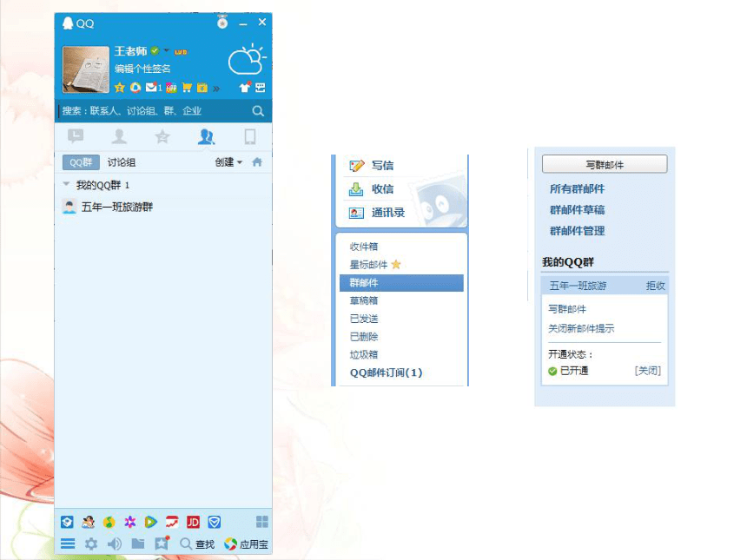
Task: Select the groups tab with two people
Action: 206,136
